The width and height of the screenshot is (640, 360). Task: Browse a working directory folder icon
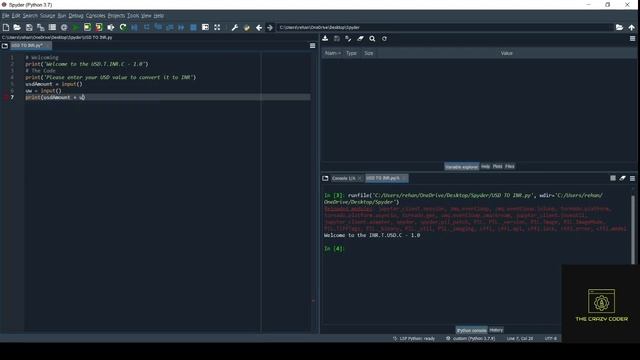point(619,27)
